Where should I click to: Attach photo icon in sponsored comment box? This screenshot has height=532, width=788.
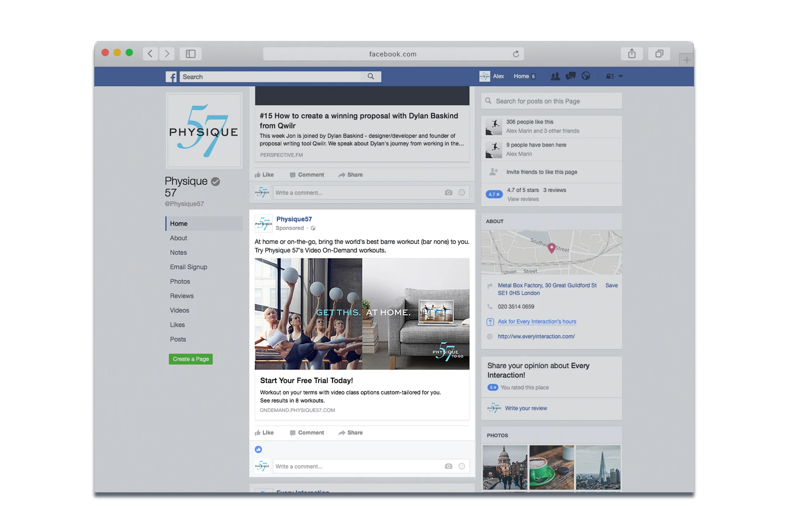point(448,466)
